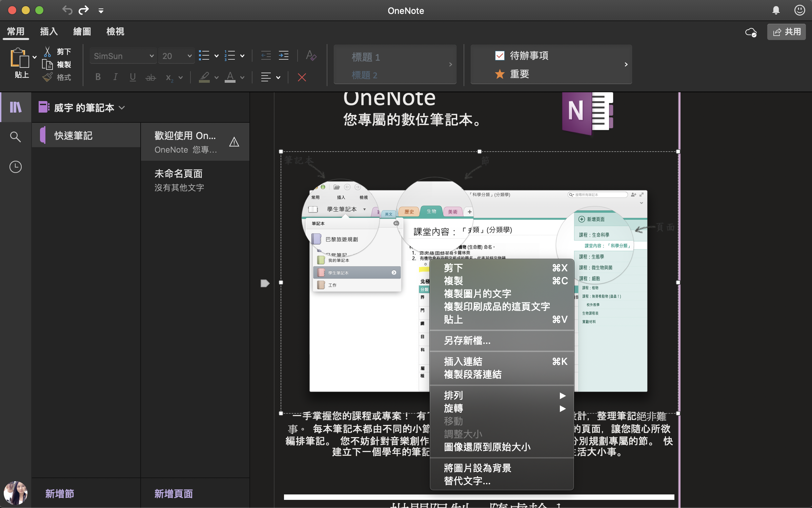The width and height of the screenshot is (812, 508).
Task: Choose 插入連結 from context menu
Action: tap(502, 362)
